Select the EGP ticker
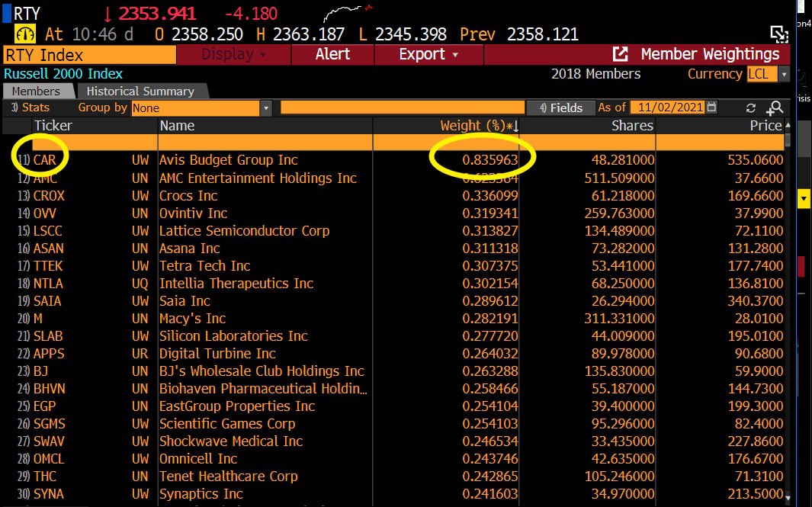 click(44, 406)
